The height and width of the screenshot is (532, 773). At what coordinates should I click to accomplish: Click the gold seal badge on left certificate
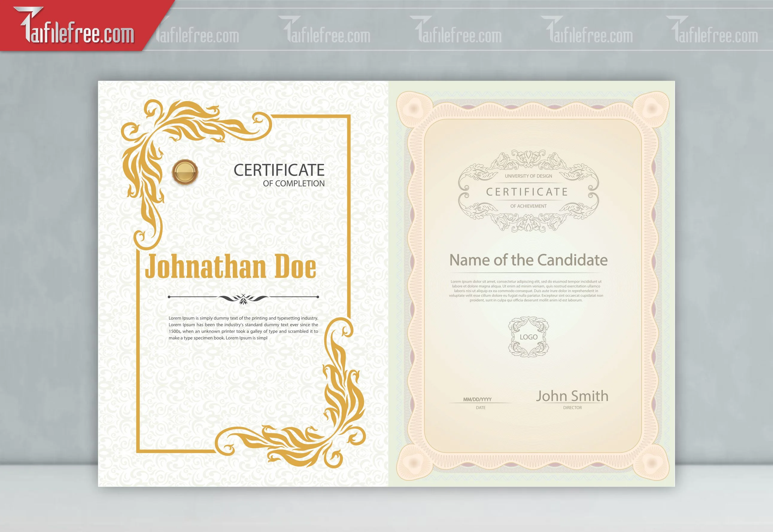[x=185, y=172]
